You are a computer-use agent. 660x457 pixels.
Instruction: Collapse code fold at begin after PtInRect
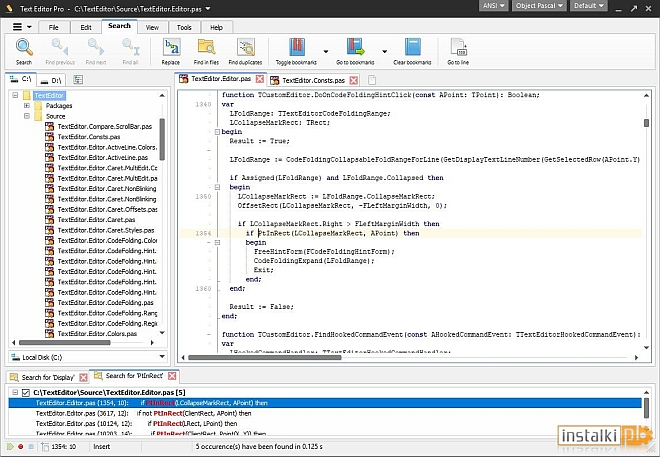[217, 242]
